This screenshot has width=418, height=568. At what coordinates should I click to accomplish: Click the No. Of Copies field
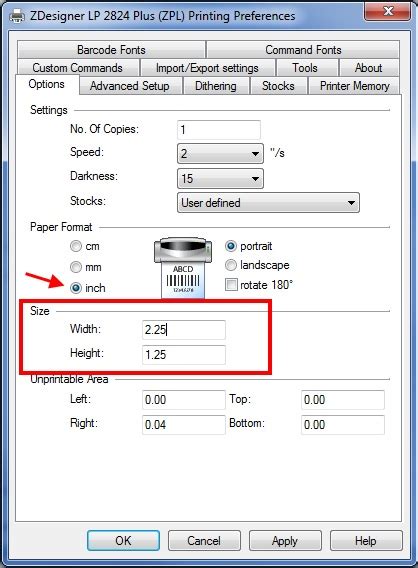(x=219, y=130)
